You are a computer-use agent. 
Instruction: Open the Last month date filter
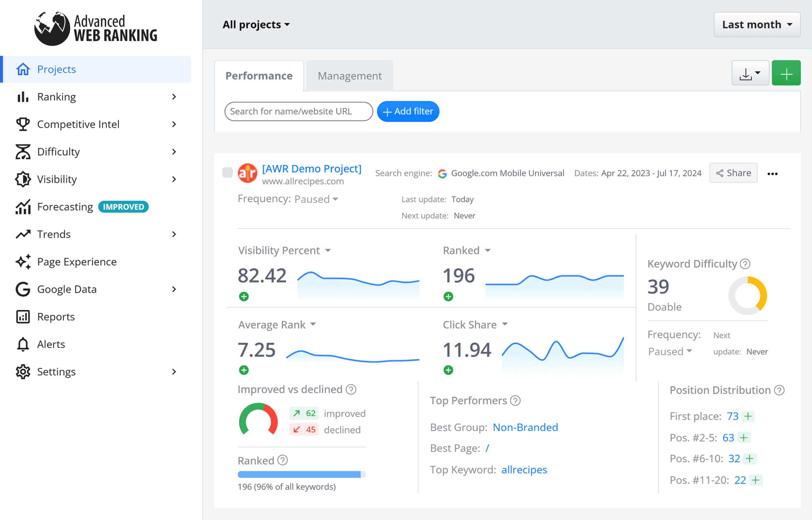[758, 24]
